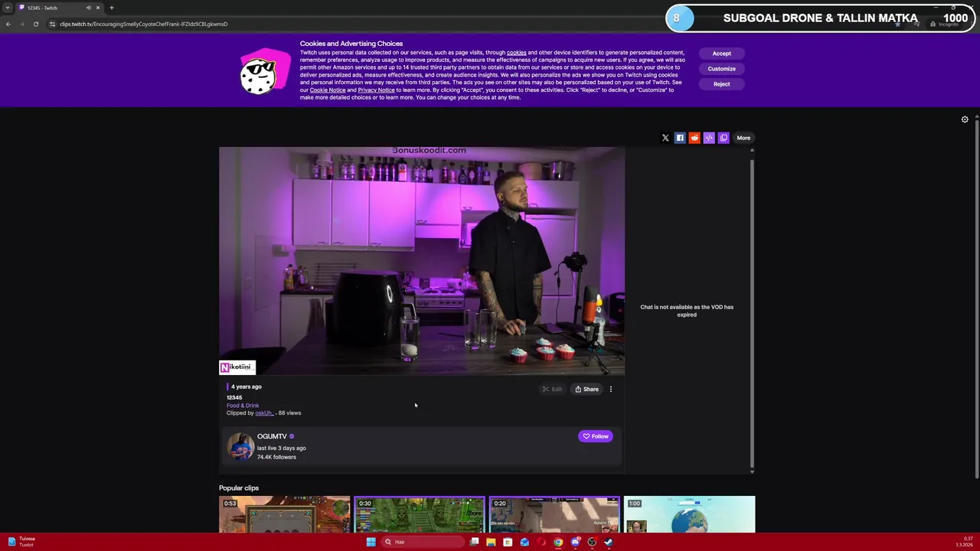Mute tab via speaker icon
Image resolution: width=980 pixels, height=551 pixels.
88,8
